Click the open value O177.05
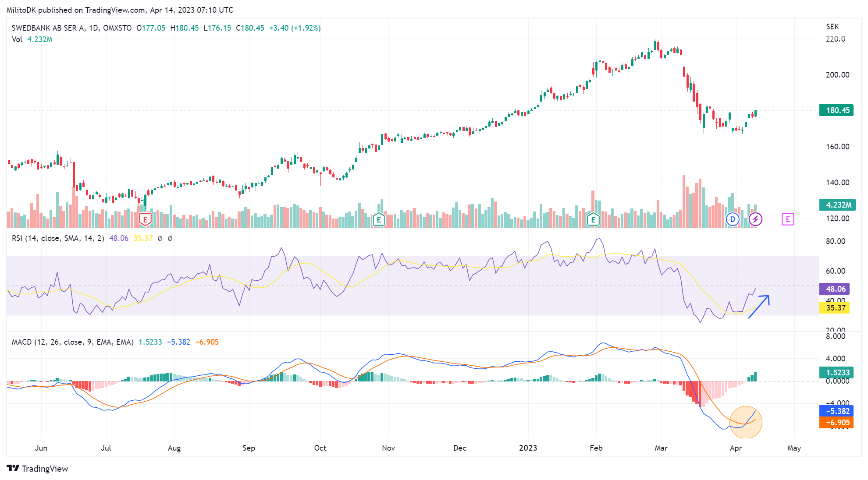This screenshot has width=868, height=480. (151, 28)
